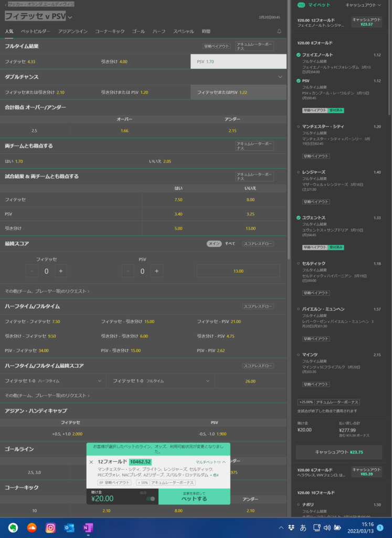Open アジアンライン tab
Image resolution: width=392 pixels, height=538 pixels.
[x=72, y=31]
